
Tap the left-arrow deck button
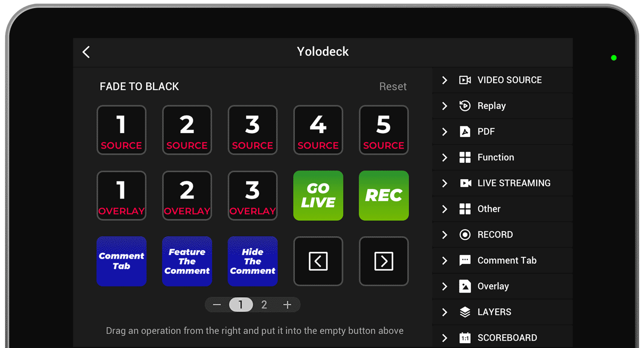tap(318, 261)
